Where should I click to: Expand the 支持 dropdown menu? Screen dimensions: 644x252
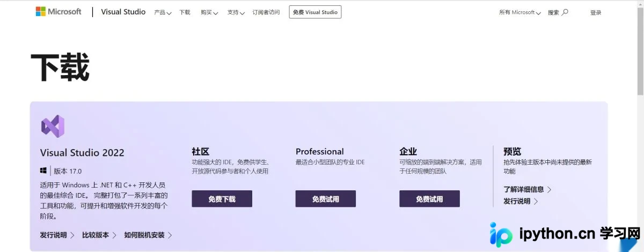click(236, 12)
